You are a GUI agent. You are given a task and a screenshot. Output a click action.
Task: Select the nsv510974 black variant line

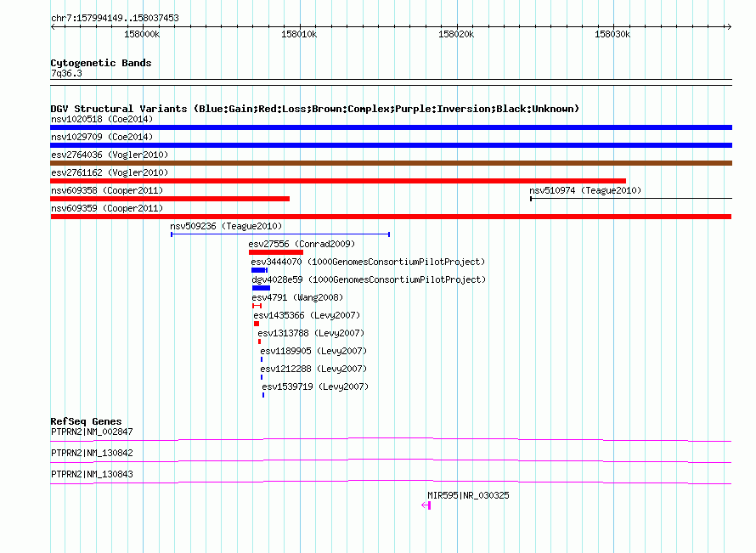pos(631,198)
